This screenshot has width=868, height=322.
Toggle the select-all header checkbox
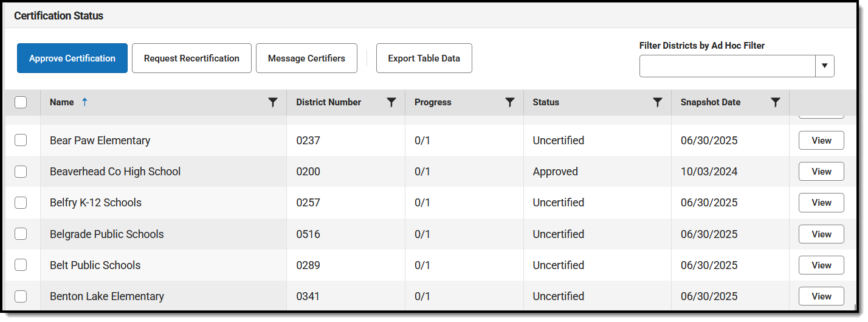pos(21,102)
